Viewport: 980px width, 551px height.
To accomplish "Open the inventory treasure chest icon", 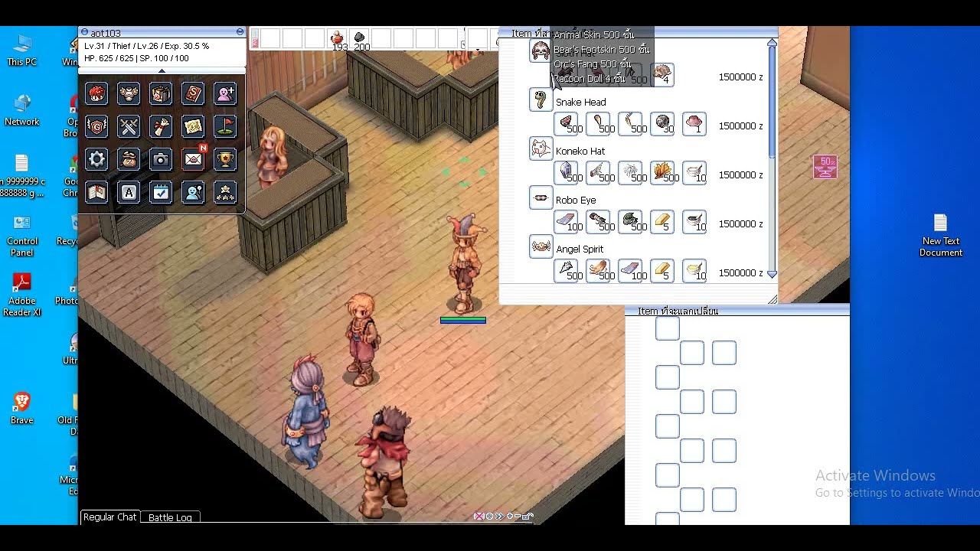I will [x=161, y=94].
